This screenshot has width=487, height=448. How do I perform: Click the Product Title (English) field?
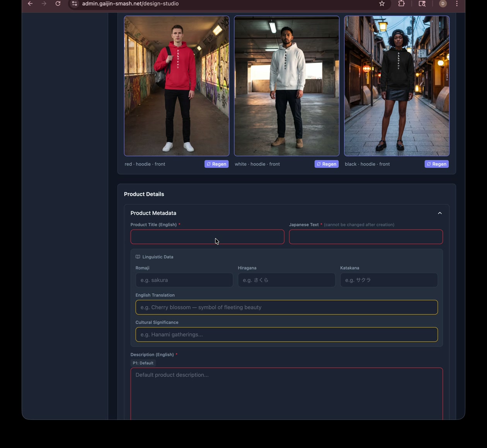[x=207, y=237]
